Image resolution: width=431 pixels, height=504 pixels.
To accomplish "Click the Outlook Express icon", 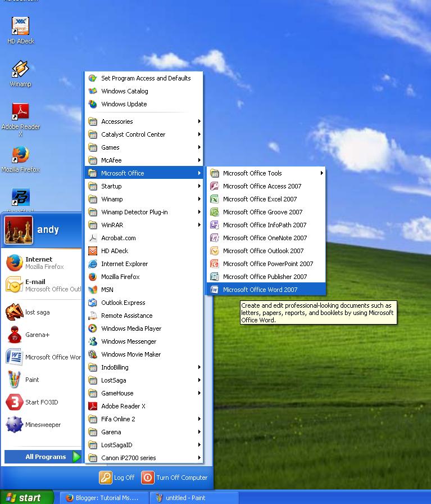I will coord(93,303).
